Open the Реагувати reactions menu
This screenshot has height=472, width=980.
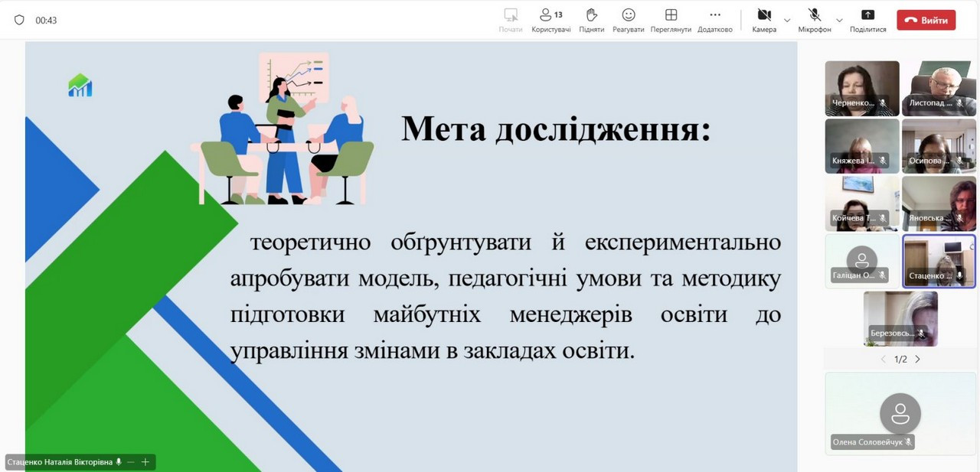[x=628, y=20]
